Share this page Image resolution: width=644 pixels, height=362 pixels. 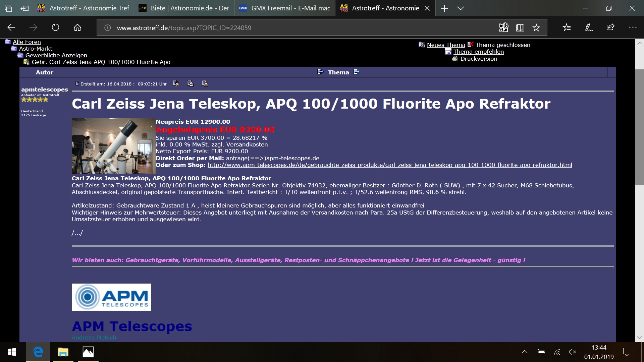click(610, 27)
